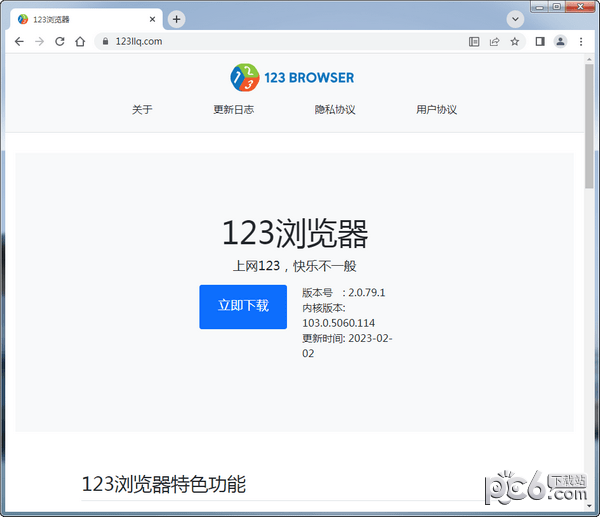Open the three-dot browser menu

point(581,41)
